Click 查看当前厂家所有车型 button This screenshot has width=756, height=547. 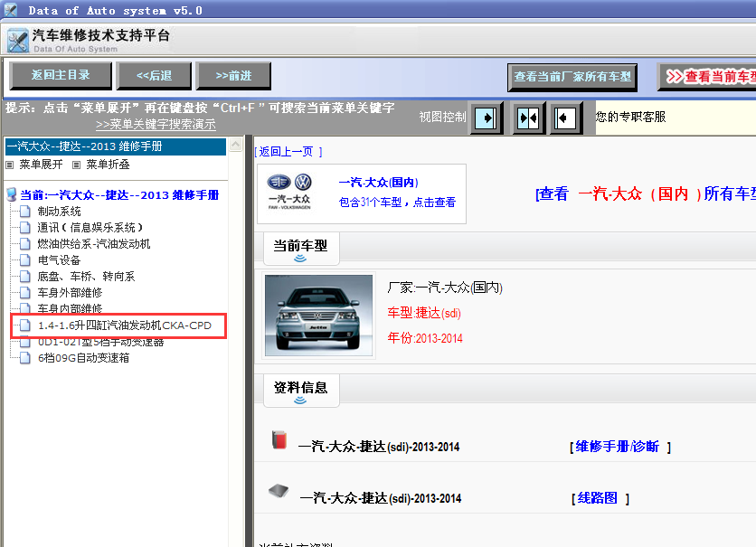[572, 77]
